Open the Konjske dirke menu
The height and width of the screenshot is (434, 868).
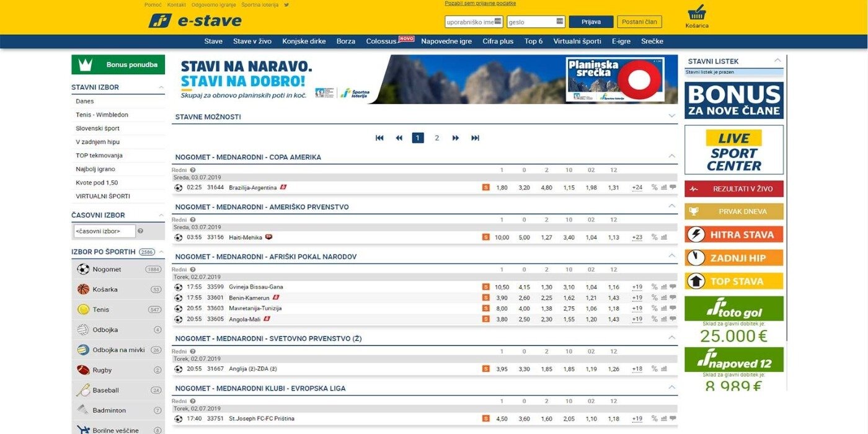304,42
